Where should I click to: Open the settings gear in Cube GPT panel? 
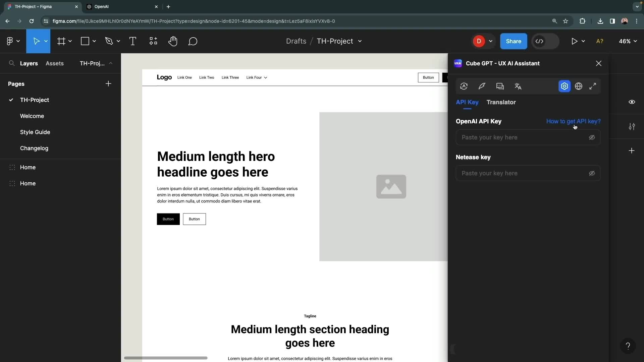click(564, 86)
